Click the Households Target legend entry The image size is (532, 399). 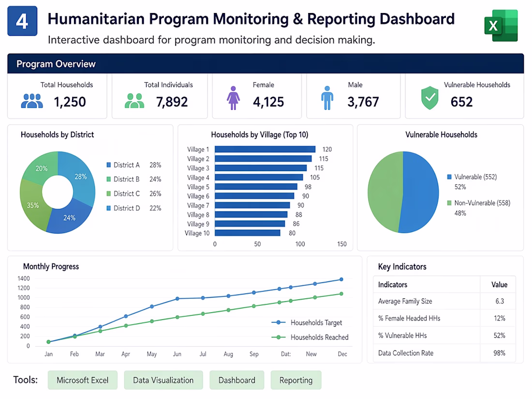[x=307, y=322]
